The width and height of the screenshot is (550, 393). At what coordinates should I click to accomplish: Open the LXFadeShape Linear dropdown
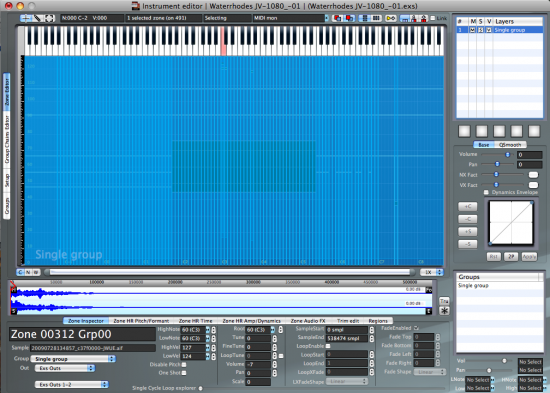pos(347,381)
